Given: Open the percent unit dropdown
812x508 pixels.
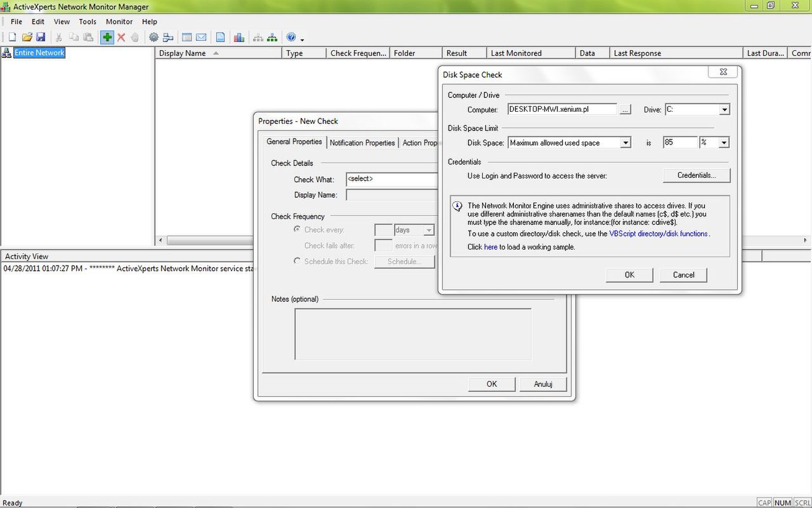Looking at the screenshot, I should tap(723, 143).
